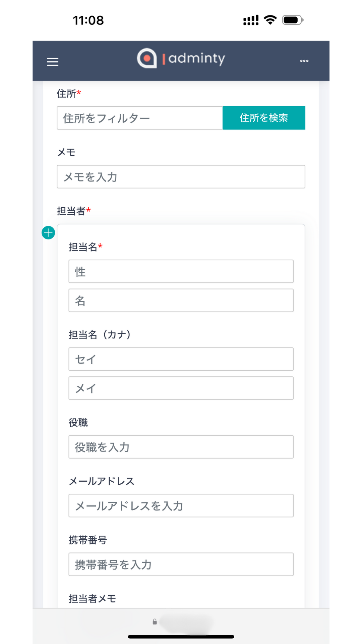Open the three-dot options menu

tap(304, 61)
